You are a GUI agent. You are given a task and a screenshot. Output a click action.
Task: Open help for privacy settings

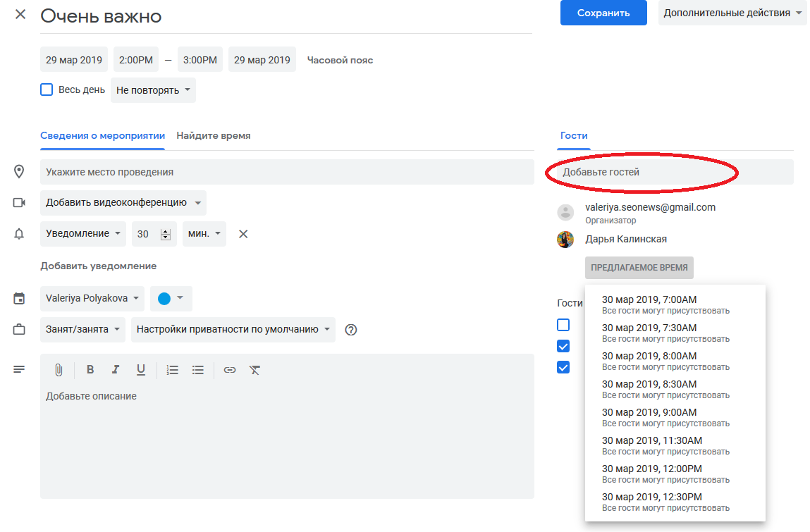point(351,330)
